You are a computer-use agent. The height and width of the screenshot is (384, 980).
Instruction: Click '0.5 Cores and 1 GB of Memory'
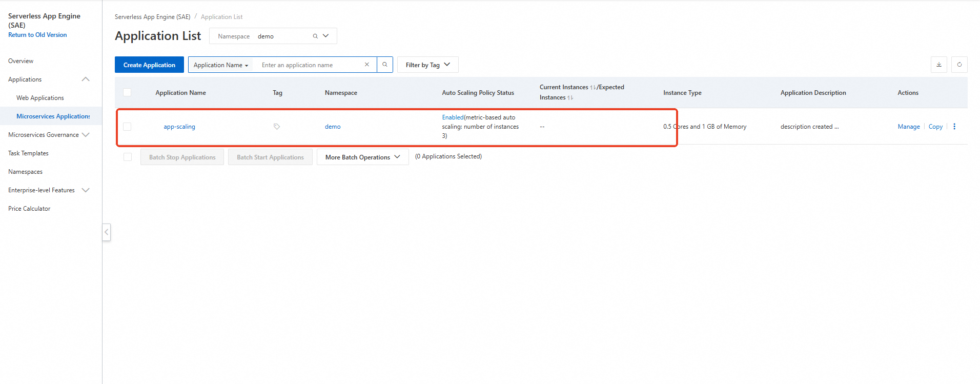[x=705, y=127]
